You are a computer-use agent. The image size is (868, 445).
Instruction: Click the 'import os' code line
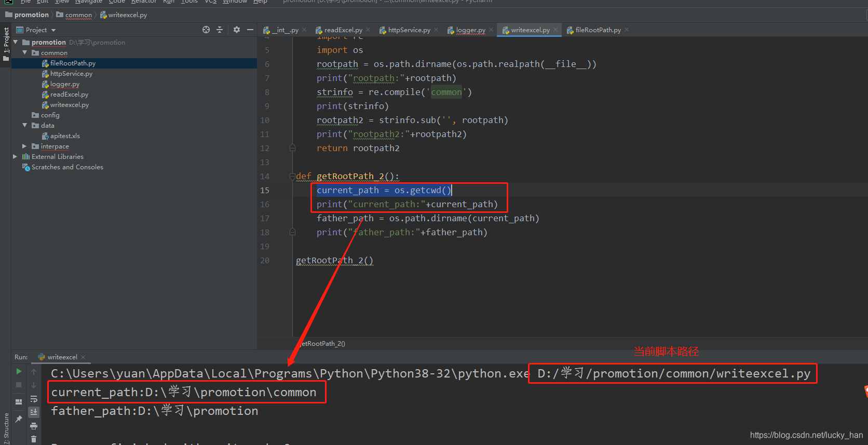(x=340, y=50)
